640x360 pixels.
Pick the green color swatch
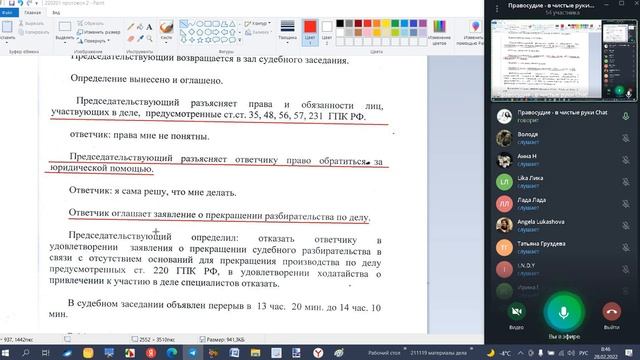[395, 24]
